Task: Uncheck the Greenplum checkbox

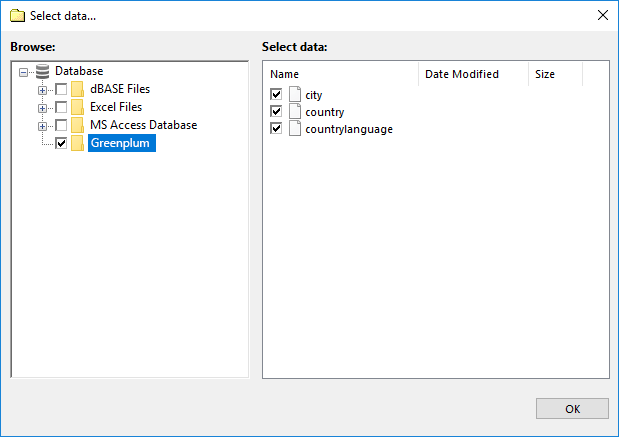Action: [x=61, y=143]
